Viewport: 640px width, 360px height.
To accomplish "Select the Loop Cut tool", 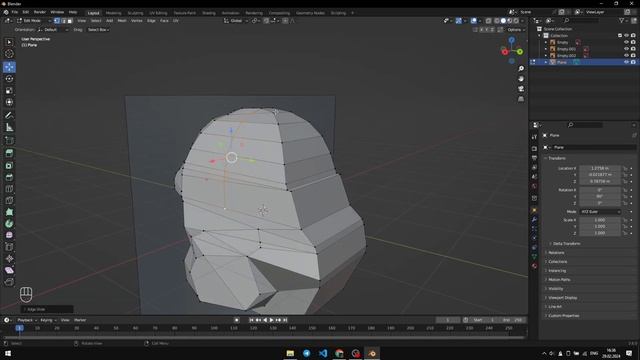I will point(9,189).
